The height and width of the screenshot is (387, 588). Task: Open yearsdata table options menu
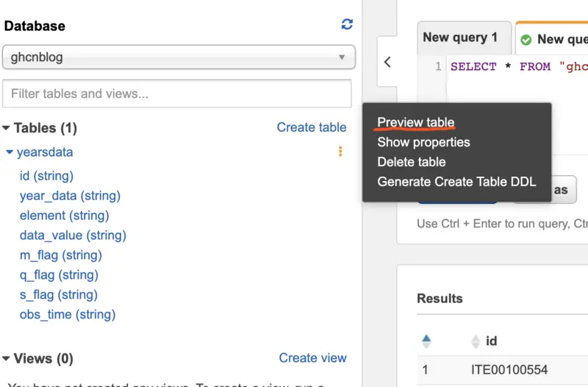click(x=340, y=152)
